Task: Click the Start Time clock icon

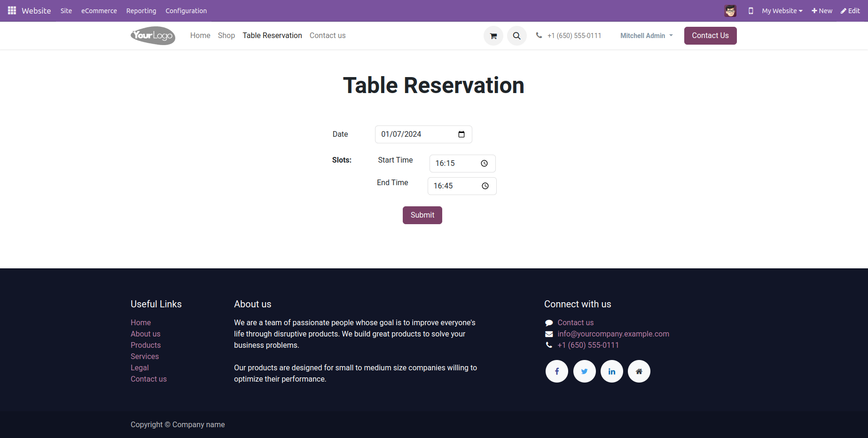Action: point(484,164)
